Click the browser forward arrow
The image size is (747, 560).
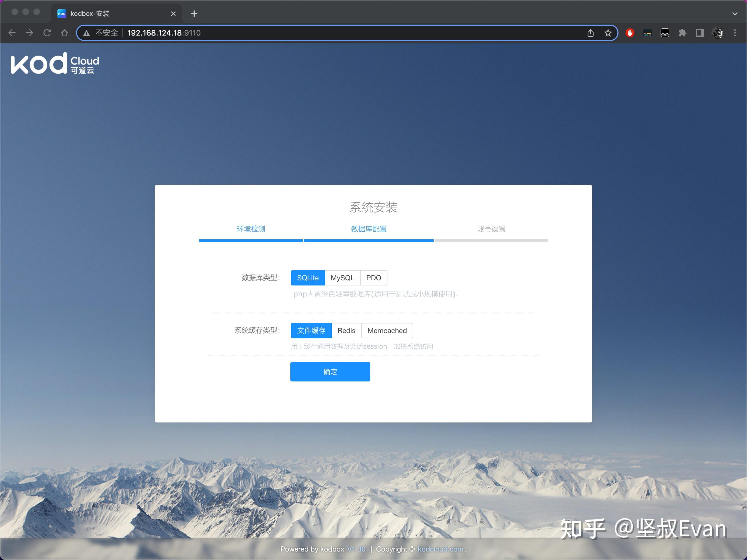point(30,33)
